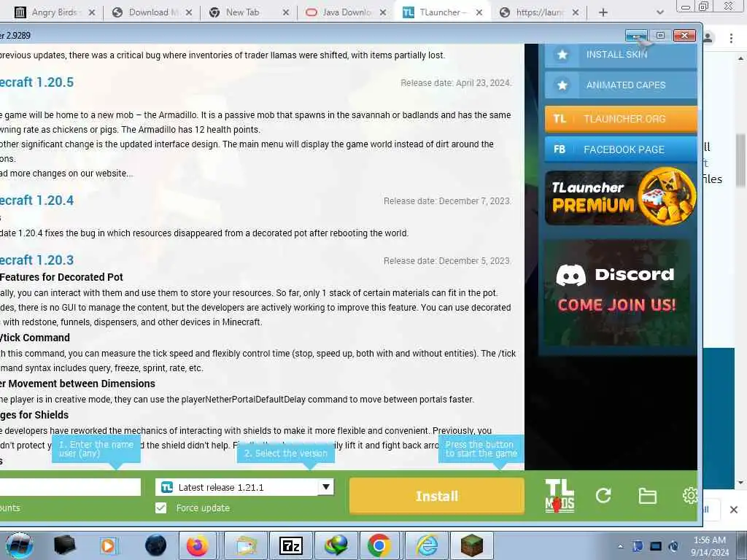The image size is (747, 560).
Task: Open the Chrome three-dot menu
Action: pyautogui.click(x=731, y=38)
